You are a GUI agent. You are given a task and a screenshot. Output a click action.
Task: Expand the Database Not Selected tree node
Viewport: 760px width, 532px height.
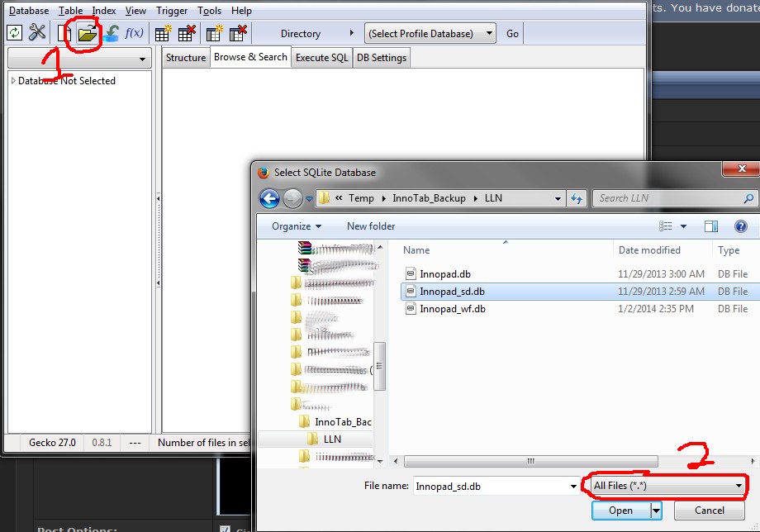13,81
